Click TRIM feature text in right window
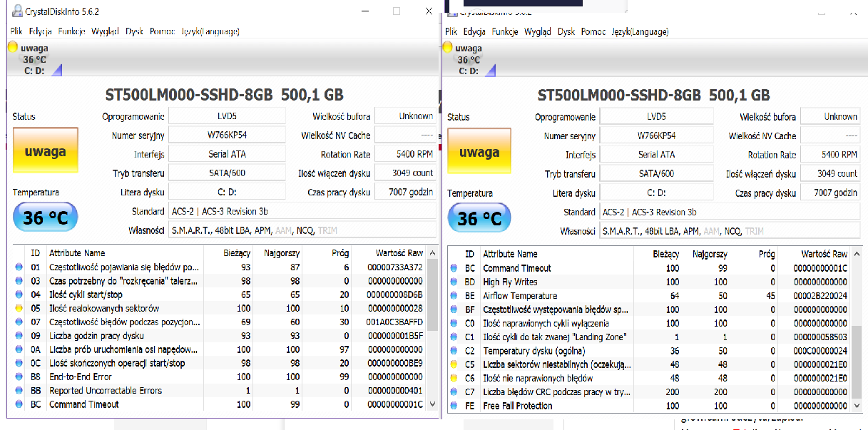868x430 pixels. [755, 231]
